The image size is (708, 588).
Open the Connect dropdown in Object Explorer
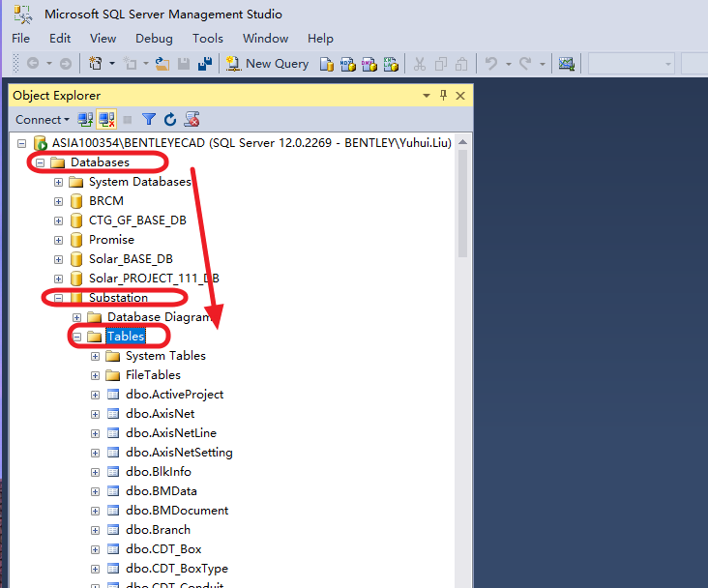point(43,120)
